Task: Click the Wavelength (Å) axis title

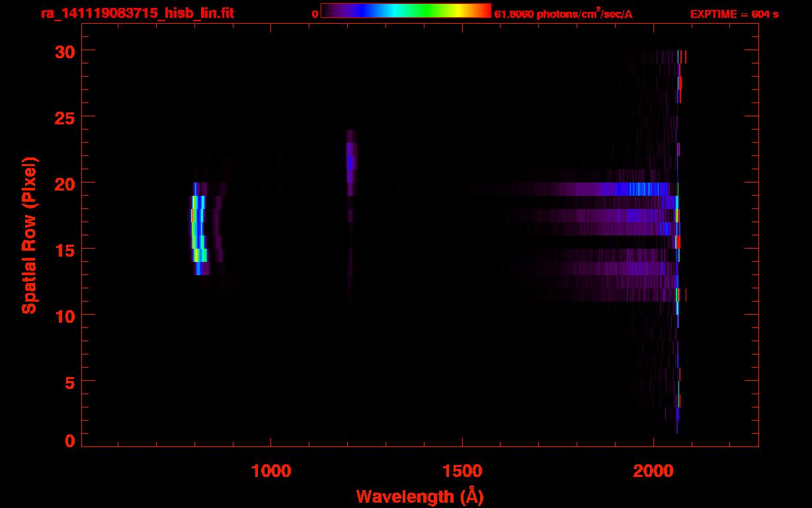Action: [x=420, y=495]
